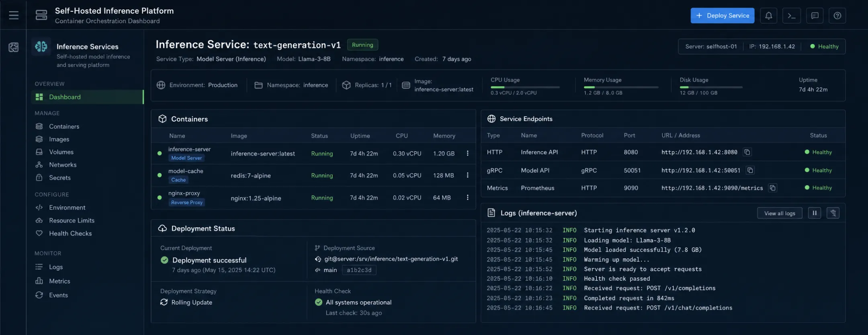This screenshot has width=868, height=335.
Task: Clear the inference-server logs
Action: 833,213
